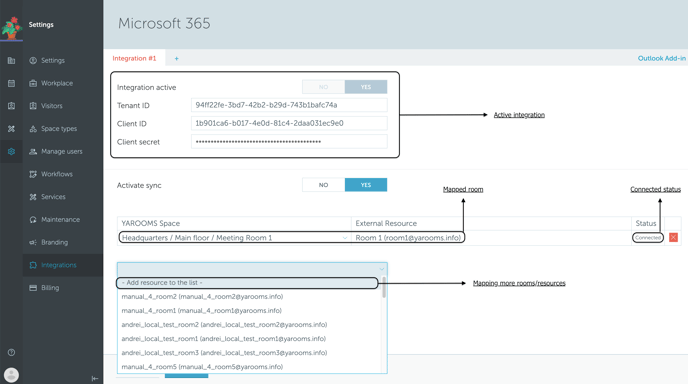688x384 pixels.
Task: Choose andrei_local_test_room2 resource
Action: (x=224, y=325)
